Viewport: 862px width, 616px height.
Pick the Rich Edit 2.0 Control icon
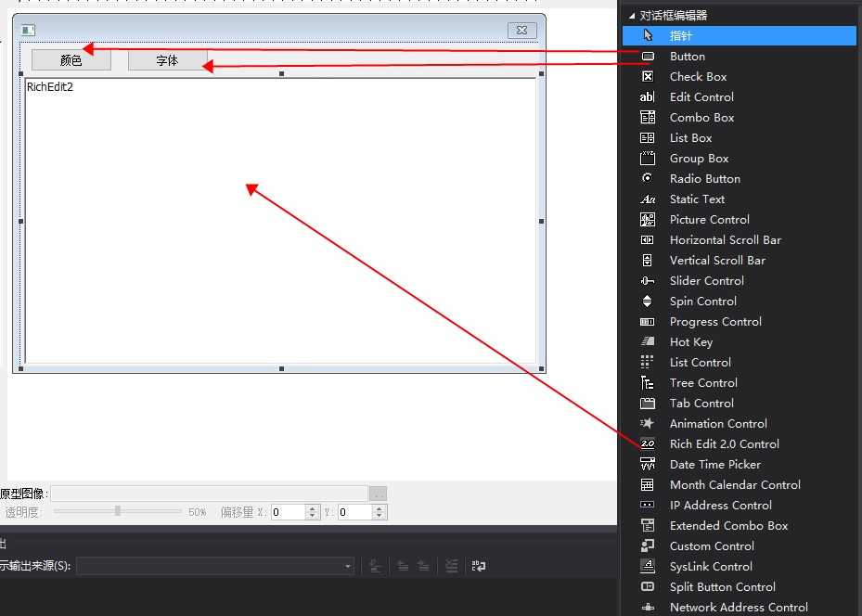[x=648, y=444]
